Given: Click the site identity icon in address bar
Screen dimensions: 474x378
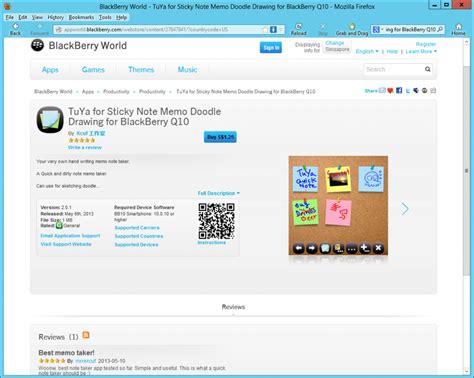Looking at the screenshot, I should pyautogui.click(x=59, y=30).
